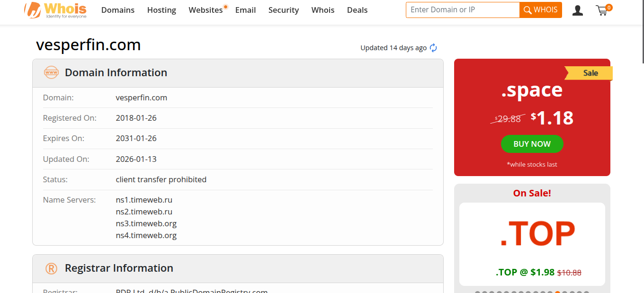
Task: Open the Websites menu
Action: pyautogui.click(x=206, y=10)
